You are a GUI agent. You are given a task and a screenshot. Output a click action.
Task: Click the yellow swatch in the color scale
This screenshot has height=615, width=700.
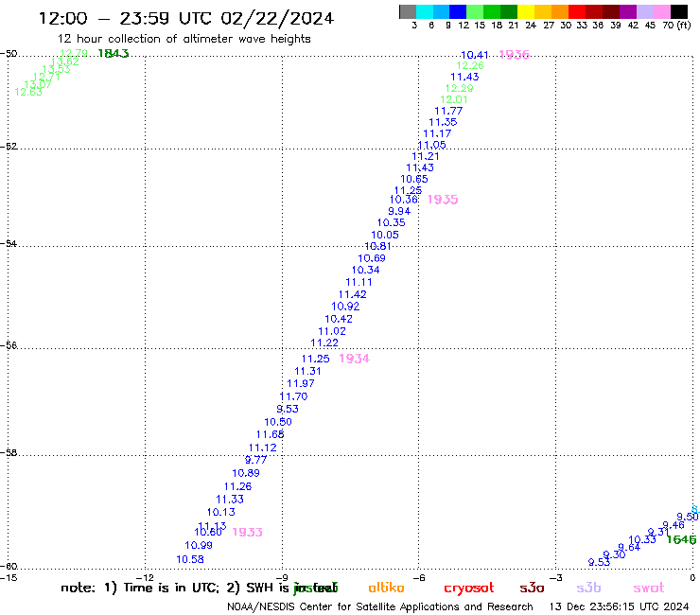pos(526,11)
